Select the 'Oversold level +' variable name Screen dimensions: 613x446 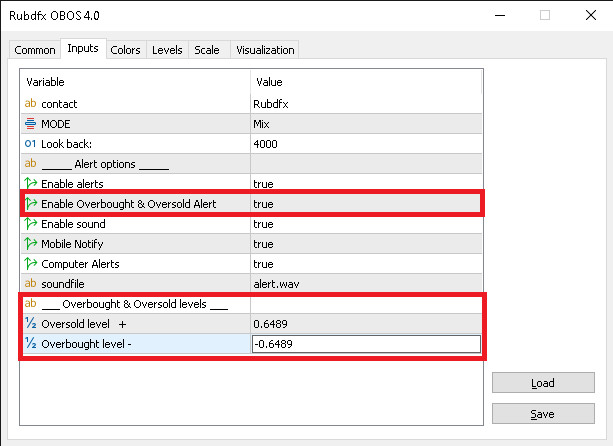coord(84,324)
